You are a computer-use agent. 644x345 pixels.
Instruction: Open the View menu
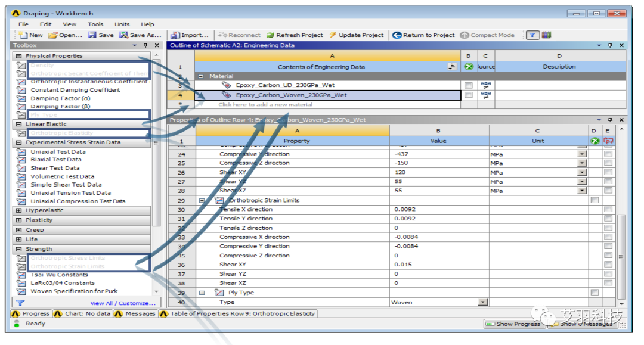click(69, 24)
